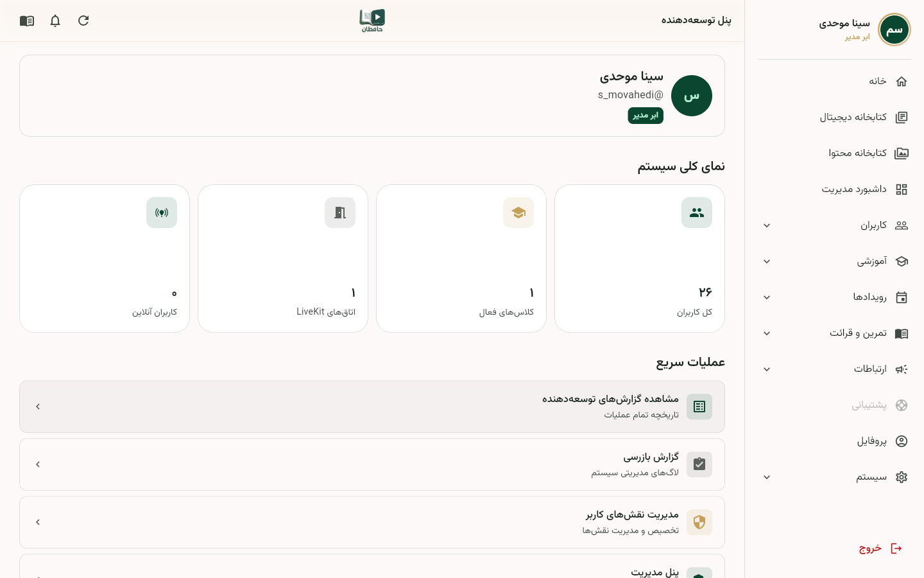Click the پروفایل account icon

[902, 441]
